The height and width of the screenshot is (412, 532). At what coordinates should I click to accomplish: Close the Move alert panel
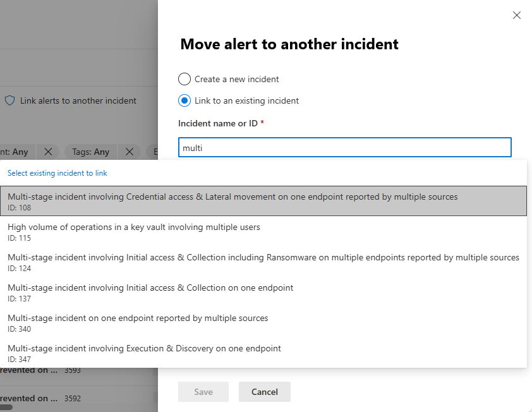[x=517, y=15]
